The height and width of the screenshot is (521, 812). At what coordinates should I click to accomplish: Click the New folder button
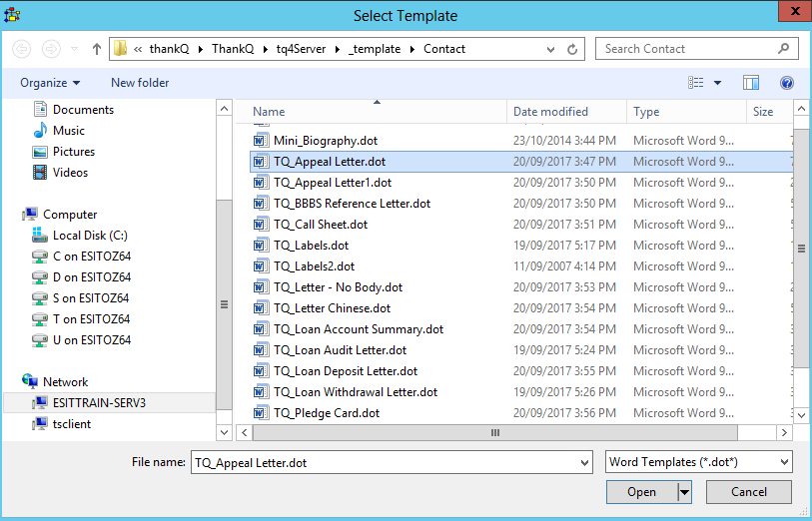tap(140, 83)
